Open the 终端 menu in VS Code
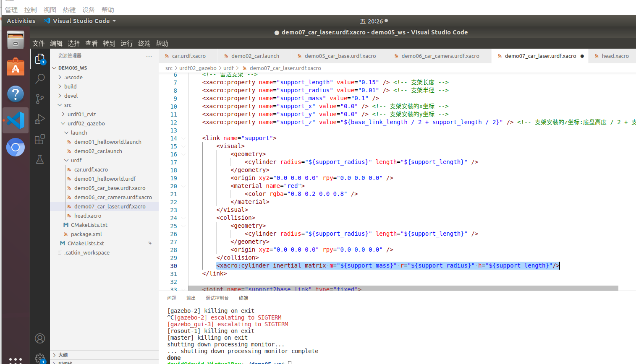The width and height of the screenshot is (636, 364). [144, 44]
